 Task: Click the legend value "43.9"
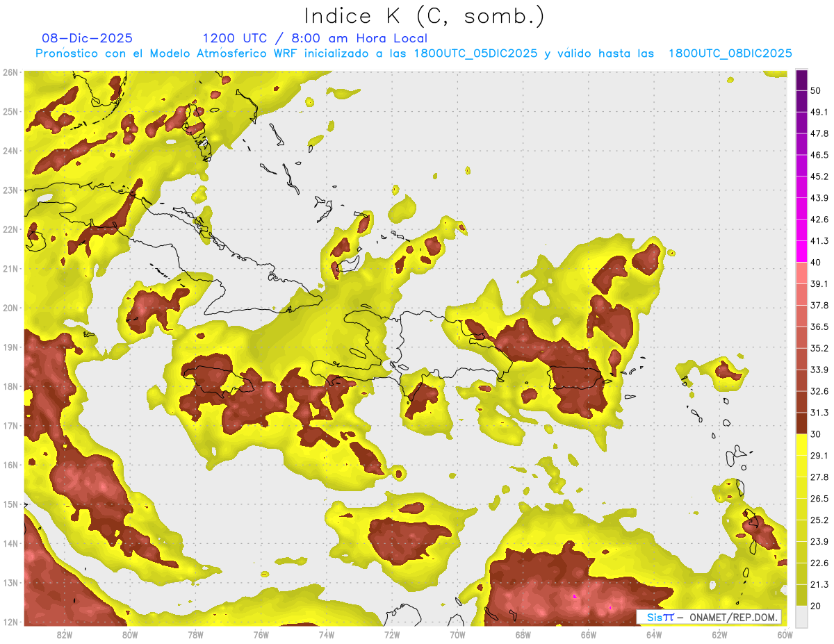[x=819, y=198]
